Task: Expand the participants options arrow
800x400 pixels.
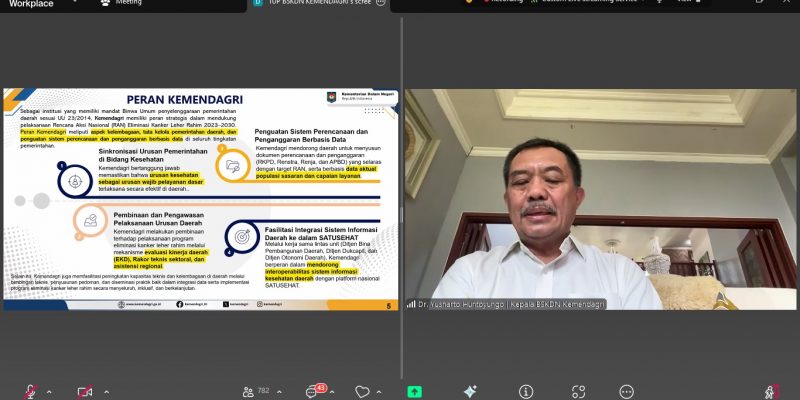Action: (x=280, y=392)
